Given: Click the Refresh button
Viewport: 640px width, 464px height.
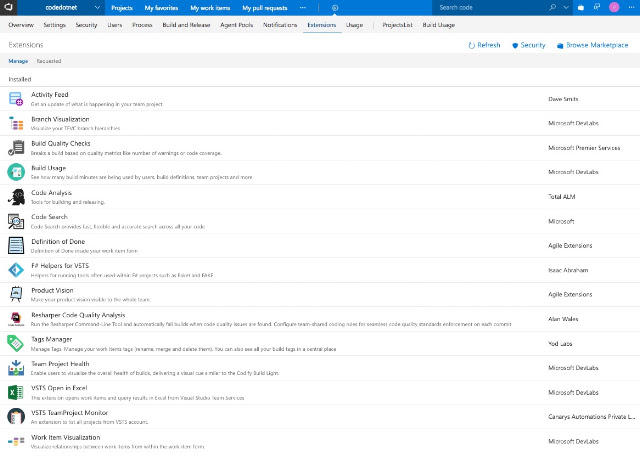Looking at the screenshot, I should point(484,45).
